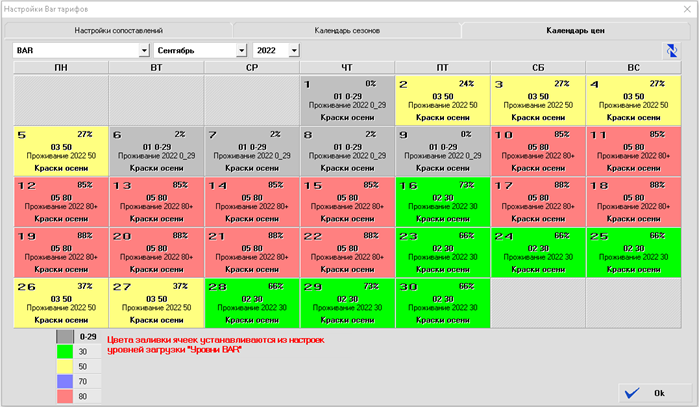Select the yellow day 26 cell
699x407 pixels.
60,302
